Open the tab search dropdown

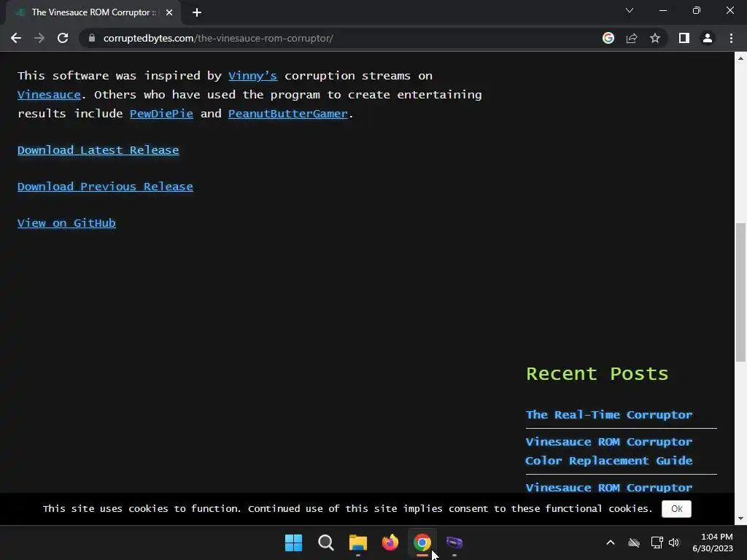point(630,10)
